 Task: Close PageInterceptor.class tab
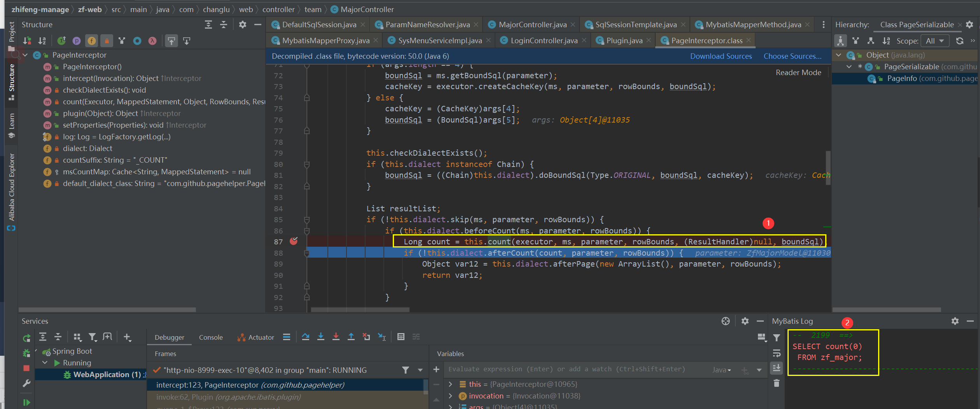click(748, 40)
